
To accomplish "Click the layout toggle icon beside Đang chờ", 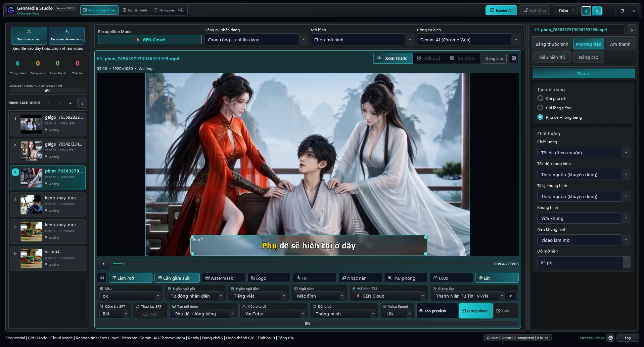I will tap(514, 58).
